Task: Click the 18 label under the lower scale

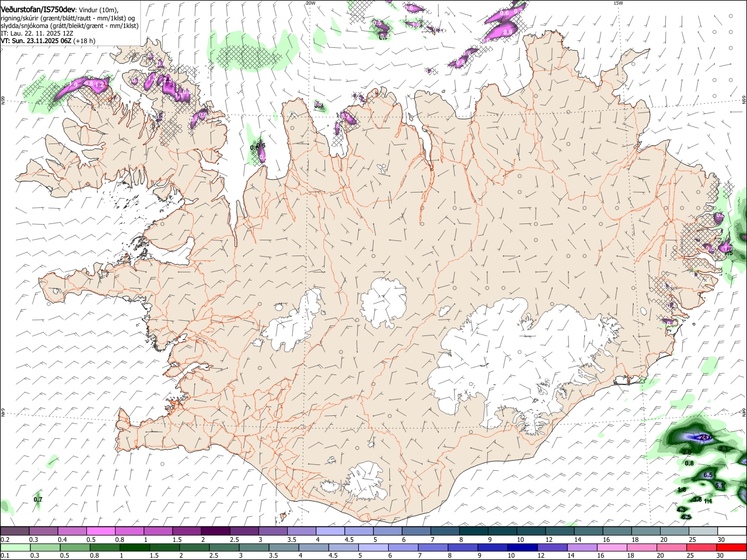Action: point(630,556)
